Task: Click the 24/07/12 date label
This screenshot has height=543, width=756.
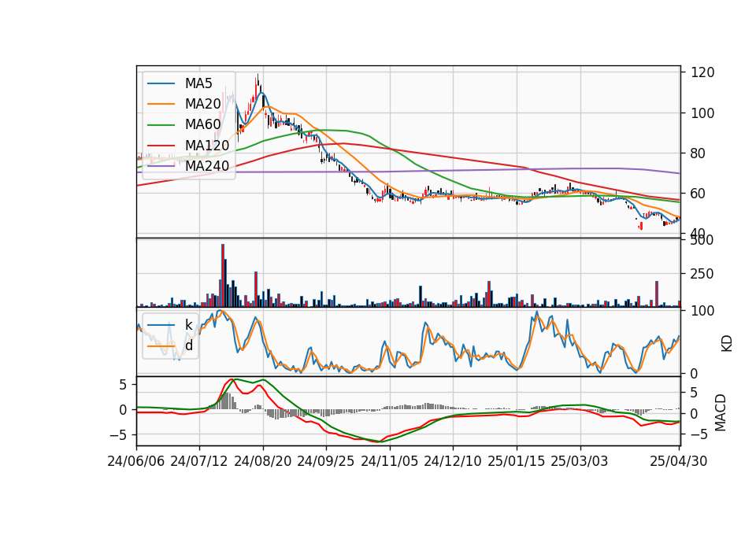Action: (199, 461)
